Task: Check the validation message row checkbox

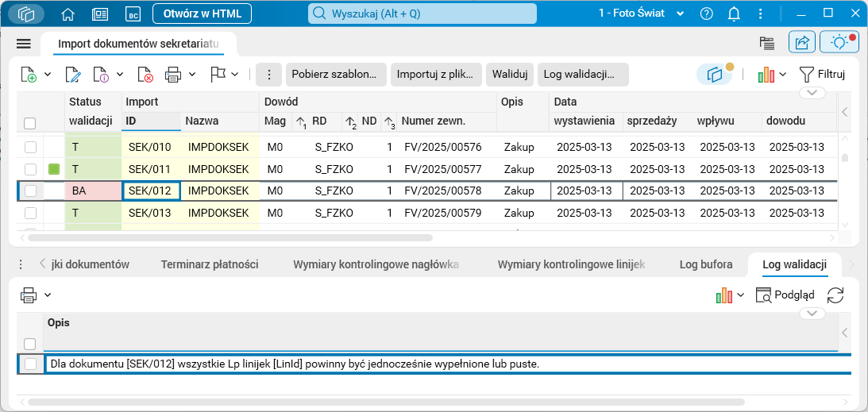Action: [30, 364]
